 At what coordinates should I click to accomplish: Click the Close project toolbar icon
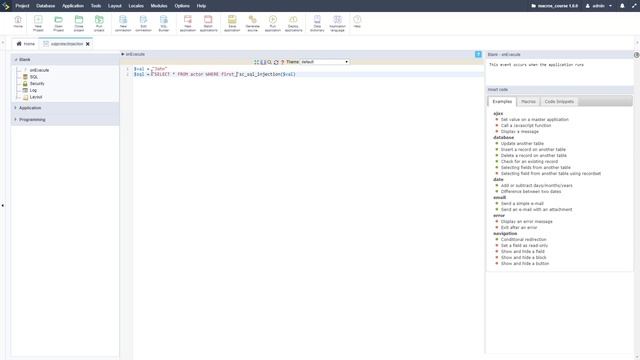[x=79, y=24]
